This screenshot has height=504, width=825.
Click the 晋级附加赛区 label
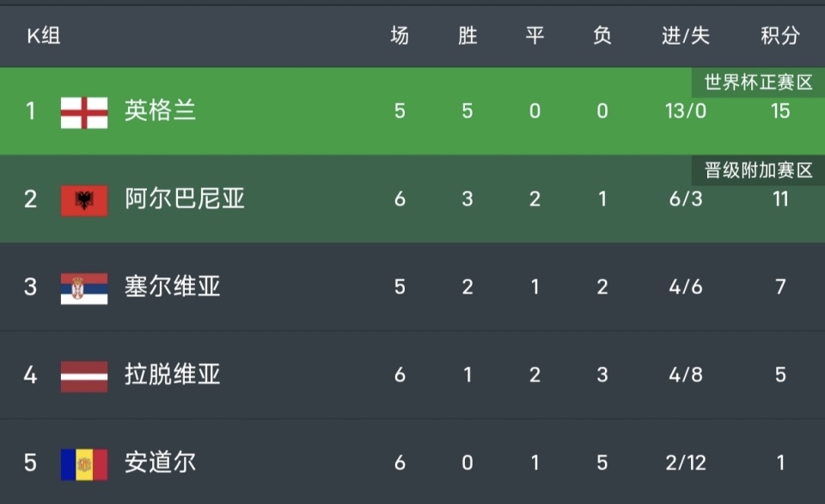click(x=758, y=170)
